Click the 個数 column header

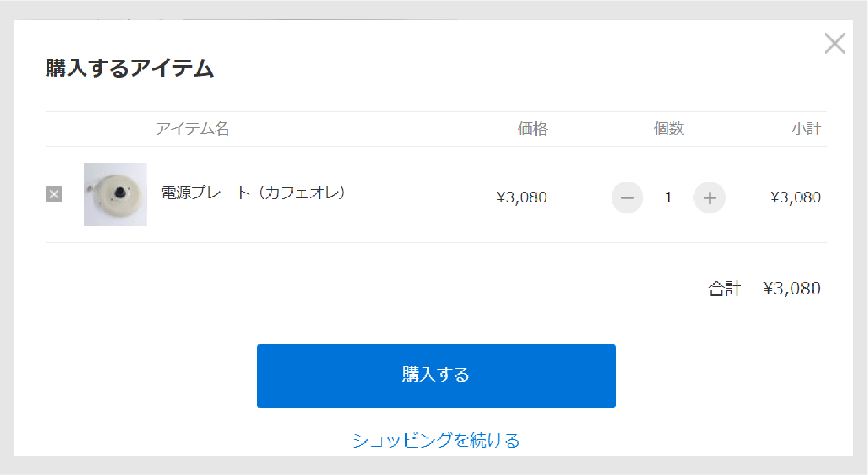click(x=668, y=128)
